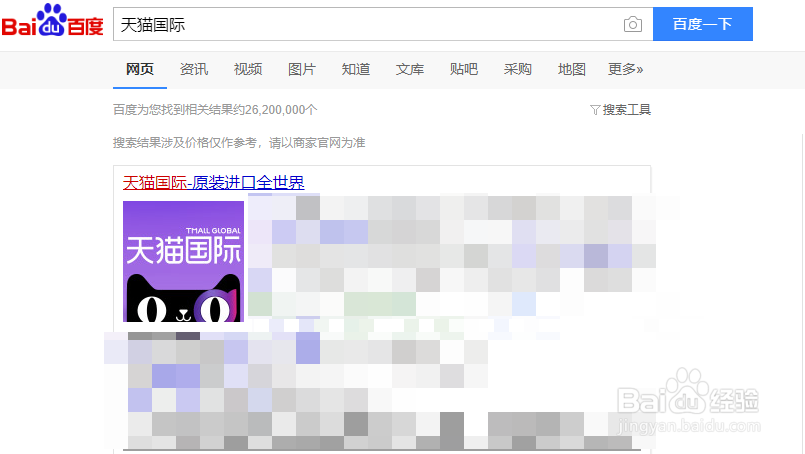Switch to the 地图 tab
Image resolution: width=805 pixels, height=454 pixels.
tap(571, 69)
